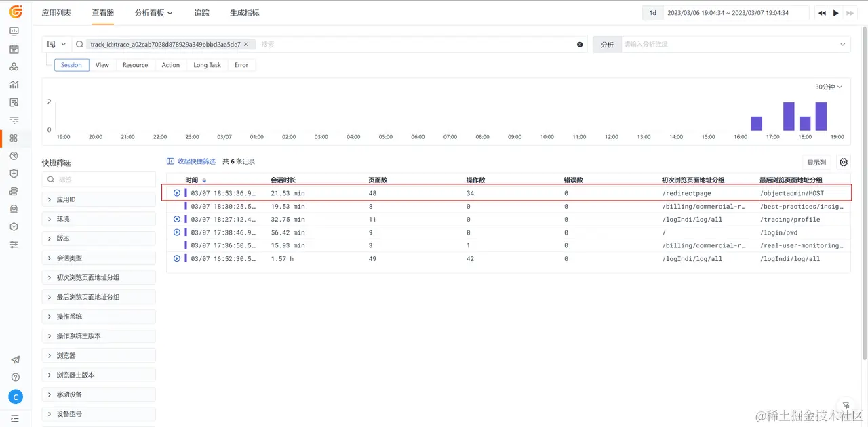Open the calendar events icon in sidebar
Image resolution: width=868 pixels, height=427 pixels.
pos(14,49)
